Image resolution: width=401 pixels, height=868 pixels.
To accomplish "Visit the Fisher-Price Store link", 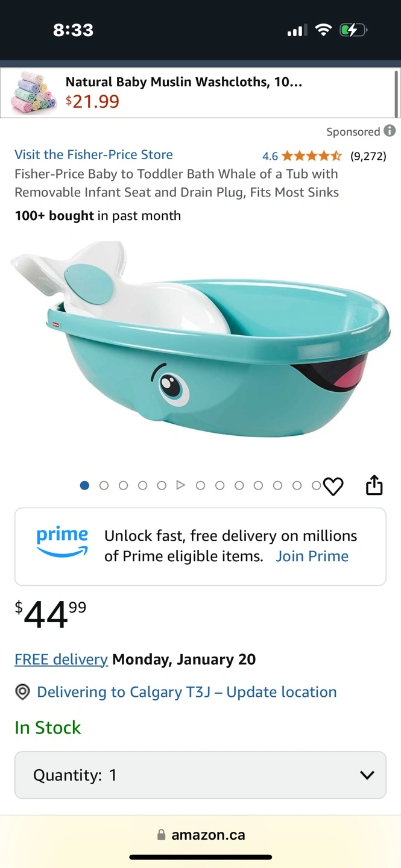I will [x=93, y=154].
